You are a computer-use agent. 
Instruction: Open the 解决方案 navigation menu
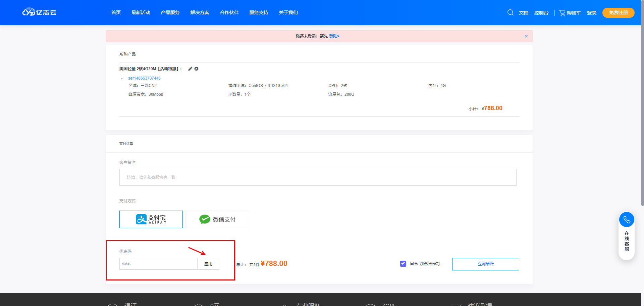(x=200, y=13)
